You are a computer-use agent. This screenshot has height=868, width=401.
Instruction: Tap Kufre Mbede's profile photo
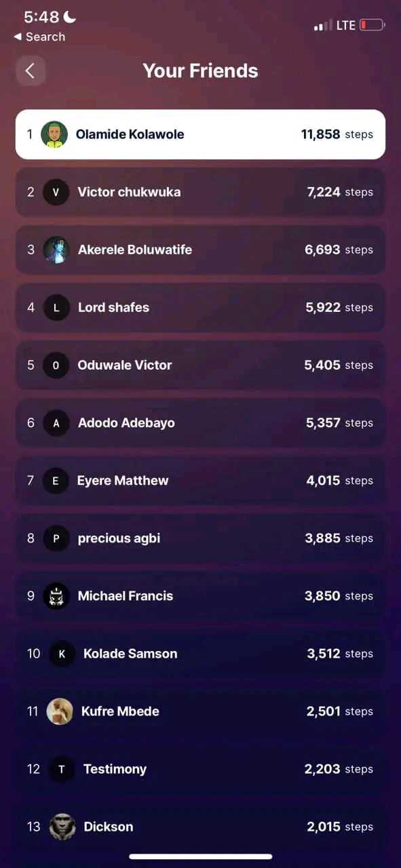60,711
